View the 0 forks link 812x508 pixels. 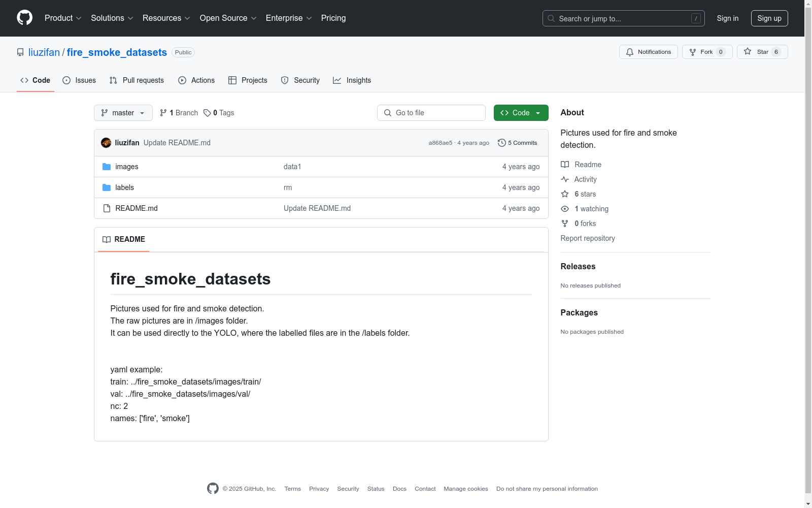[579, 224]
